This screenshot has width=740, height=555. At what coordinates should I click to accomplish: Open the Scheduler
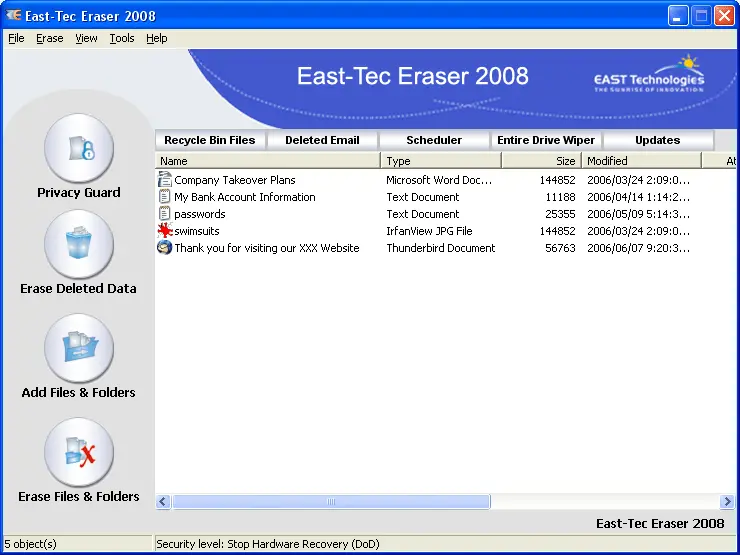434,140
